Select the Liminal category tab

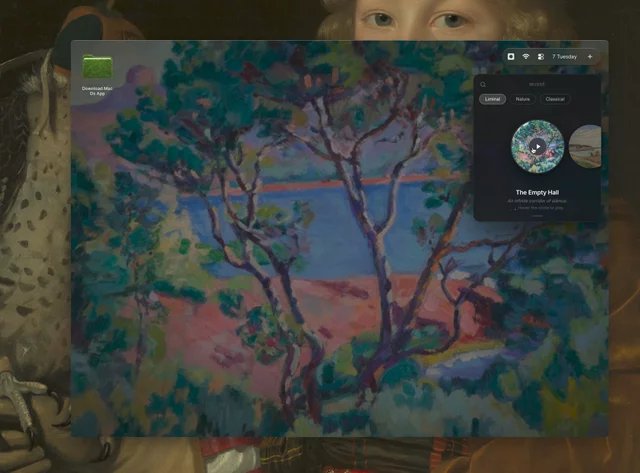pyautogui.click(x=493, y=99)
